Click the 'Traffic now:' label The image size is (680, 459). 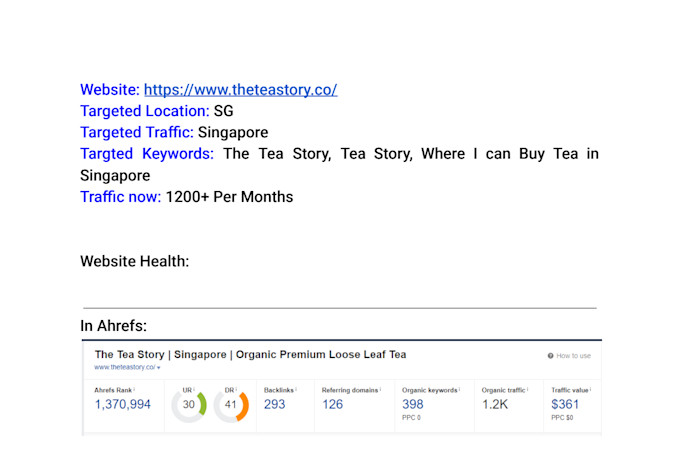click(x=121, y=197)
